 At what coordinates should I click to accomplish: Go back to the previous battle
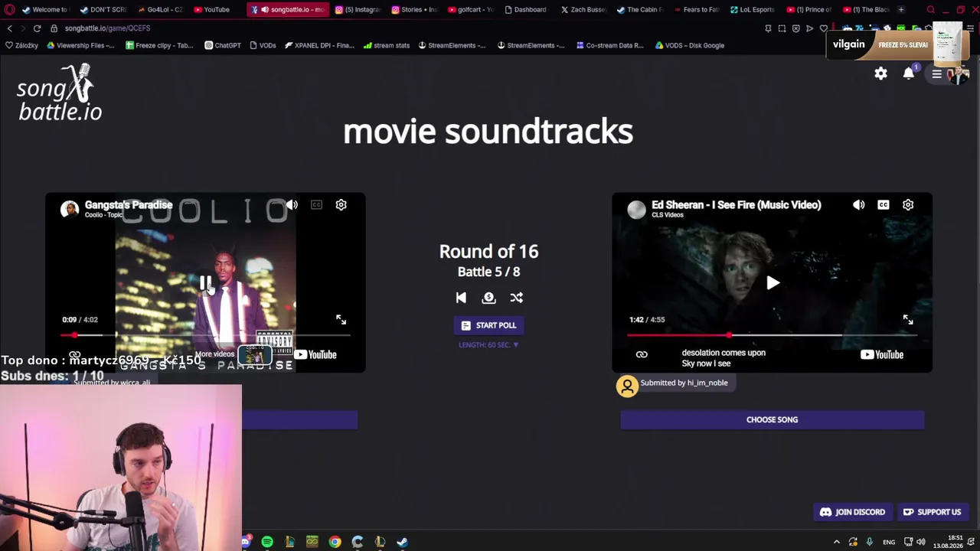coord(461,298)
